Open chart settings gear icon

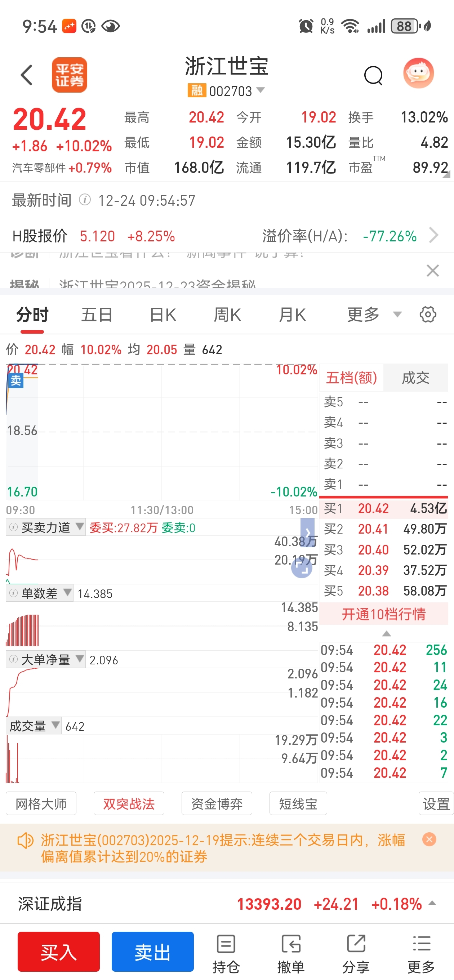428,315
